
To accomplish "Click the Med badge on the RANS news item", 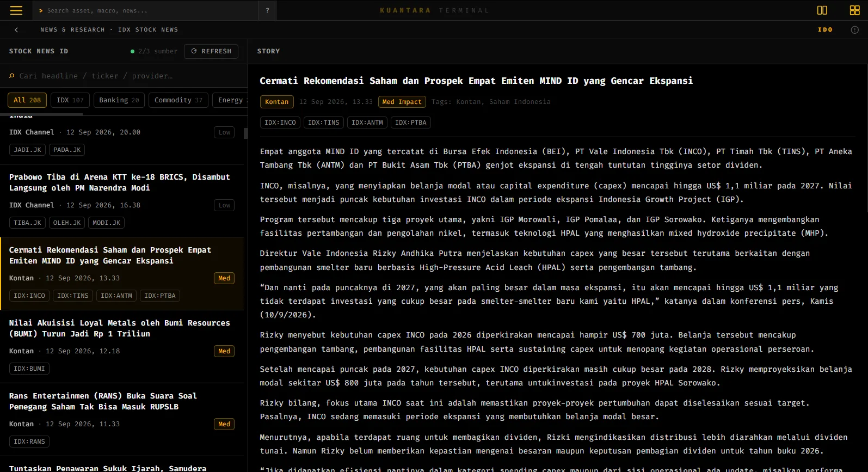I will point(224,424).
